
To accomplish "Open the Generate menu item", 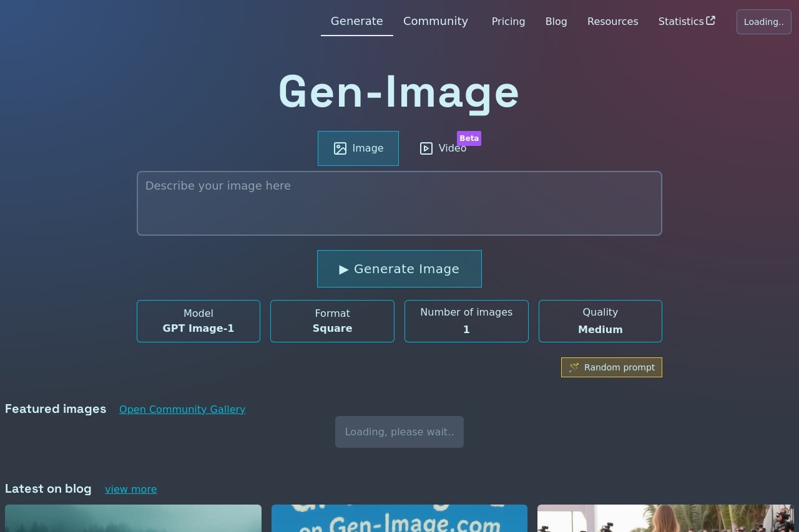I will (x=357, y=21).
